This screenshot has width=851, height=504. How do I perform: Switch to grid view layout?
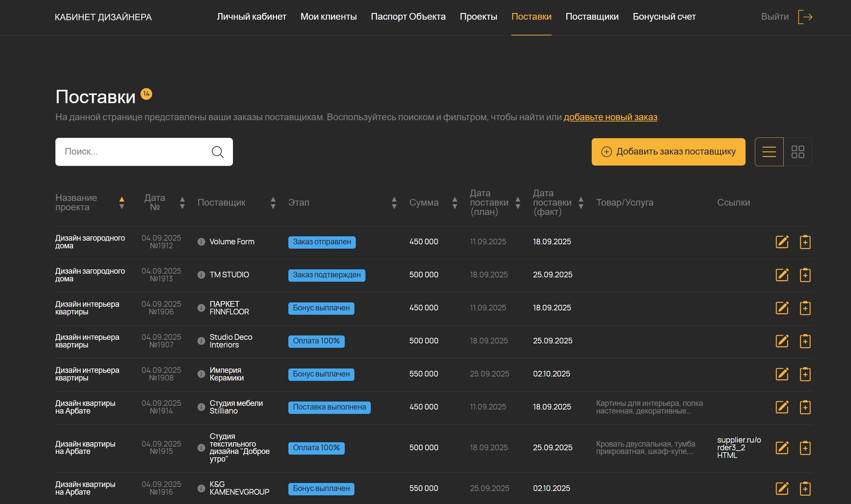pos(797,152)
